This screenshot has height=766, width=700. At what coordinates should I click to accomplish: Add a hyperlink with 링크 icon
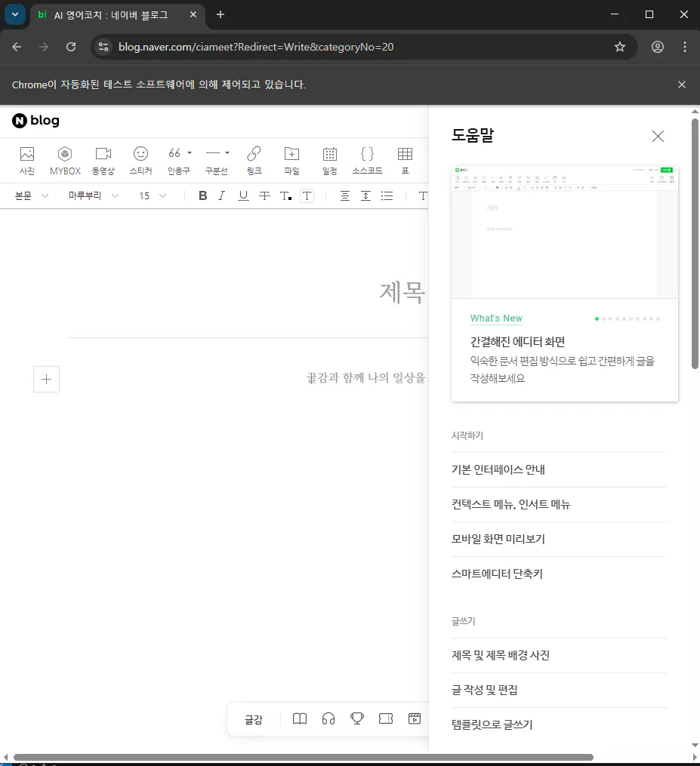254,160
